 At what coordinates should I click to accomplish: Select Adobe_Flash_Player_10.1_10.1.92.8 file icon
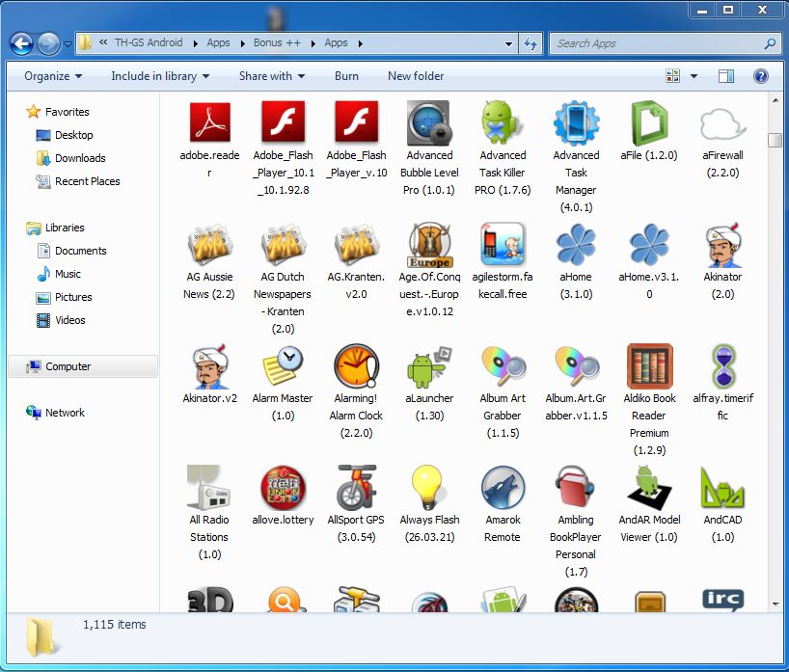coord(284,122)
